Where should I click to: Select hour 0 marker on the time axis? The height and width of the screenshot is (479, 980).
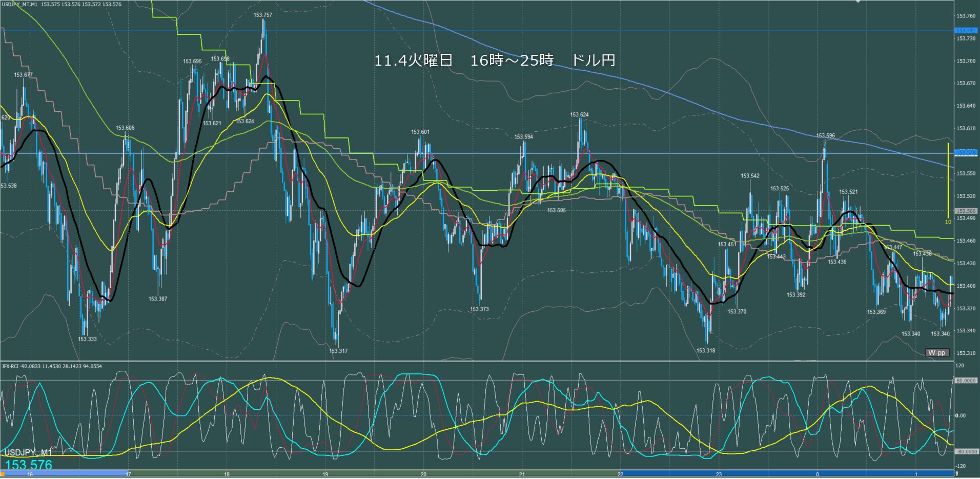(818, 474)
